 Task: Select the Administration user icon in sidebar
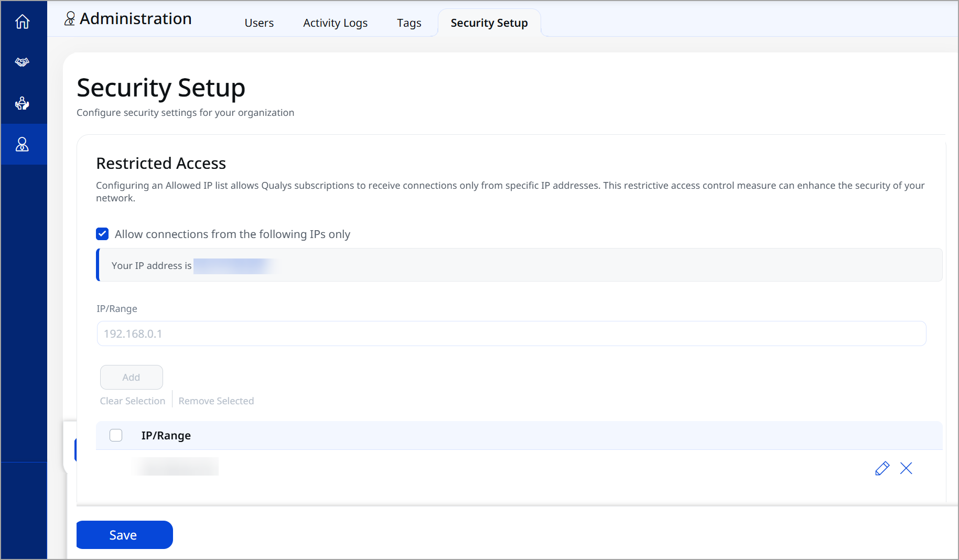(22, 144)
